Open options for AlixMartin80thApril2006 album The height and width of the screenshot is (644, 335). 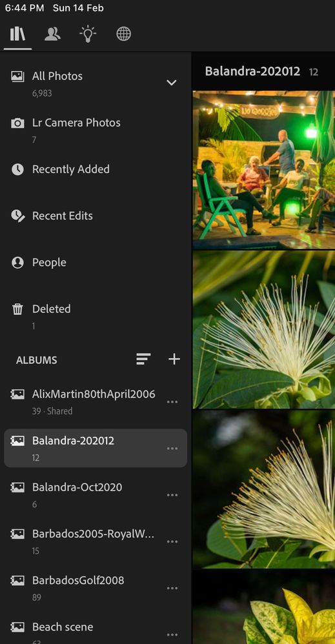click(x=172, y=402)
